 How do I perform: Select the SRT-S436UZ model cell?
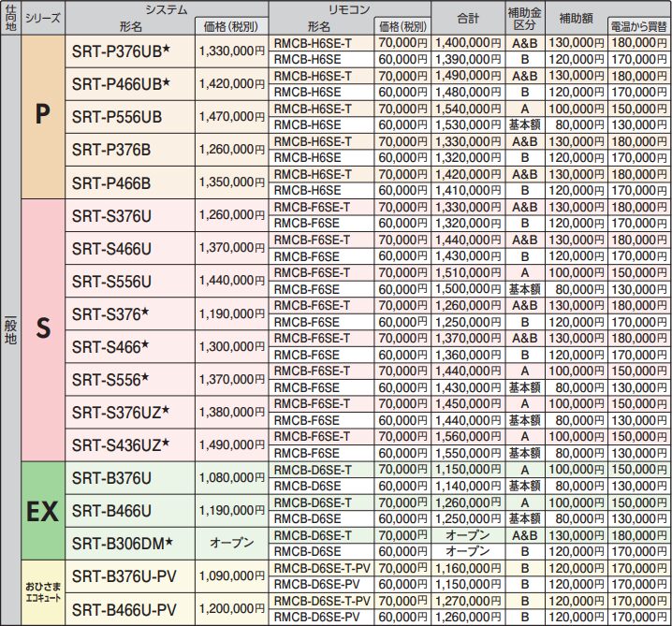[x=121, y=444]
